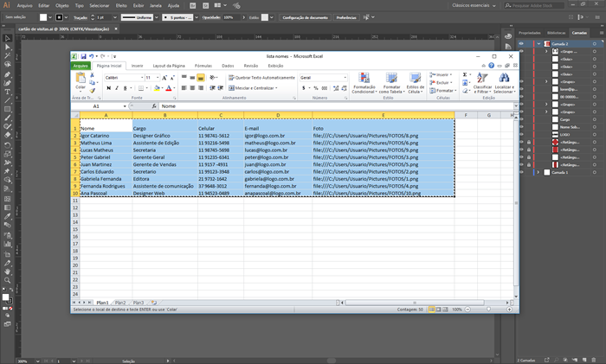This screenshot has width=606, height=364.
Task: Click Quebrar Texto Automaticamente button
Action: coord(261,78)
